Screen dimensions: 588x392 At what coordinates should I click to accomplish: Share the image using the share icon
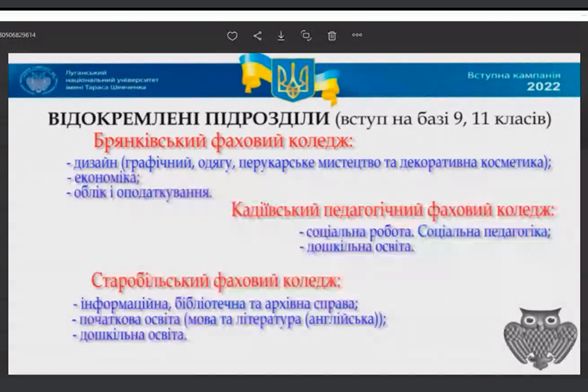(257, 36)
